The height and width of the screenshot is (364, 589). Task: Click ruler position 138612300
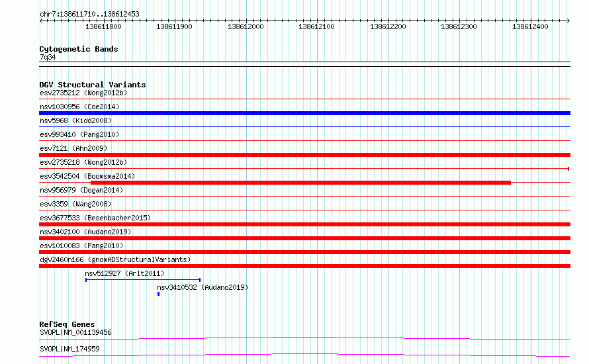click(459, 26)
